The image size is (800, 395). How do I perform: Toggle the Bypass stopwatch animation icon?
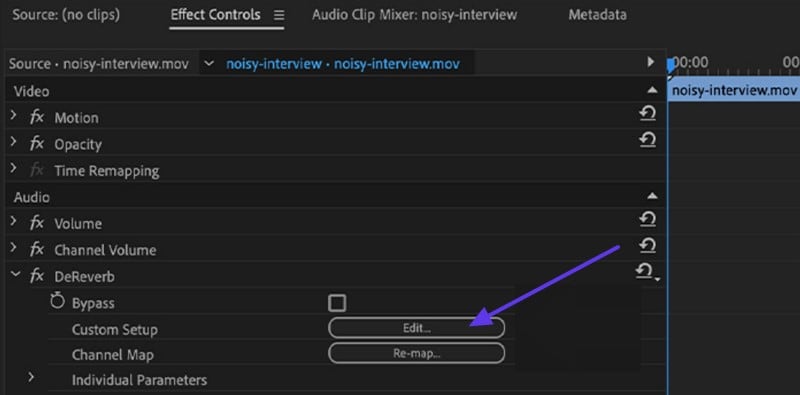[58, 302]
